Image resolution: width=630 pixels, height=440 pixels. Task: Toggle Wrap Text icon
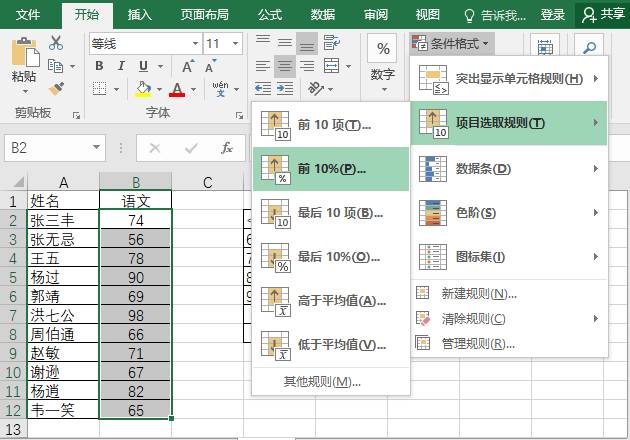332,43
